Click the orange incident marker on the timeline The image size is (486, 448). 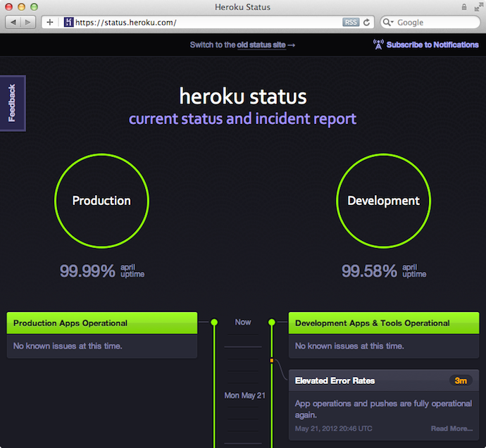[272, 361]
